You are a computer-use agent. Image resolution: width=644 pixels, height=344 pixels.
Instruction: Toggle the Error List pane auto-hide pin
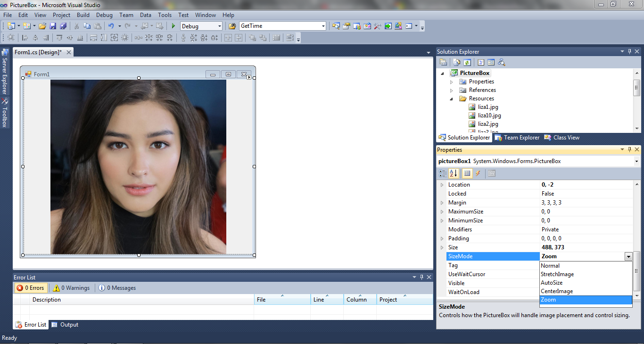pyautogui.click(x=421, y=277)
